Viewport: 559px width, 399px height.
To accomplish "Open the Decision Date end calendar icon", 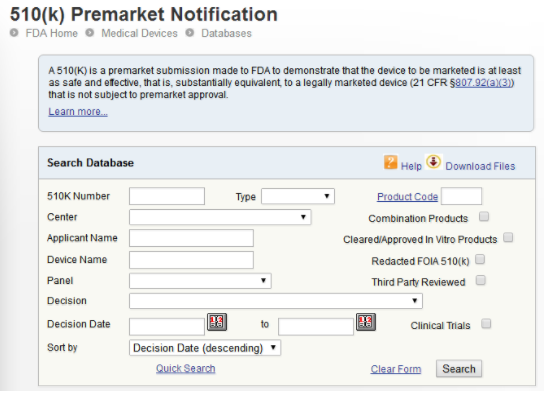I will [x=365, y=322].
